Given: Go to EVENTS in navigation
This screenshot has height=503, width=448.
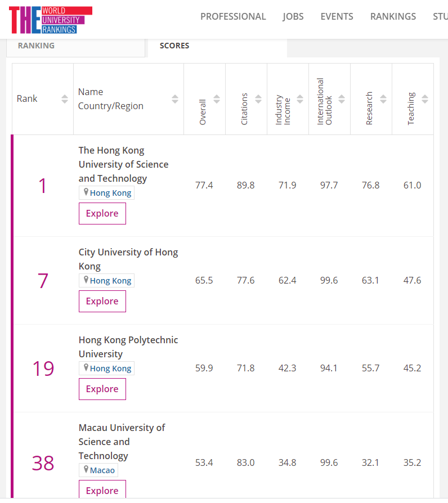Looking at the screenshot, I should point(337,16).
